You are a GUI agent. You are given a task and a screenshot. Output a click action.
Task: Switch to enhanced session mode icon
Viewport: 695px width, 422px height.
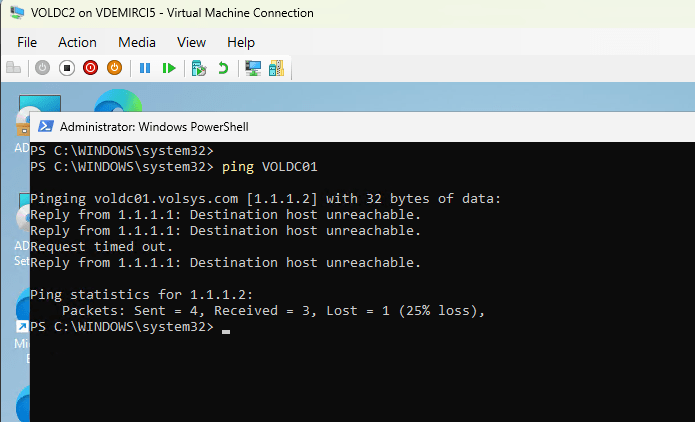click(253, 68)
